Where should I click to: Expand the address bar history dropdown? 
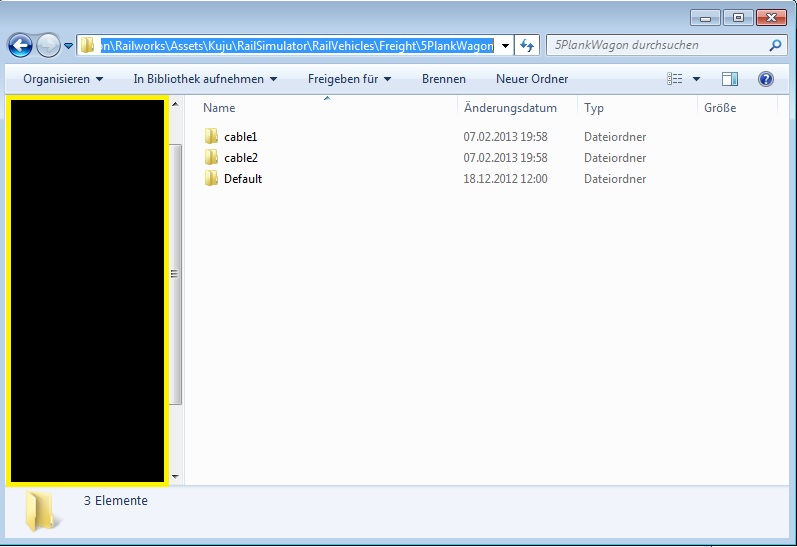[505, 46]
